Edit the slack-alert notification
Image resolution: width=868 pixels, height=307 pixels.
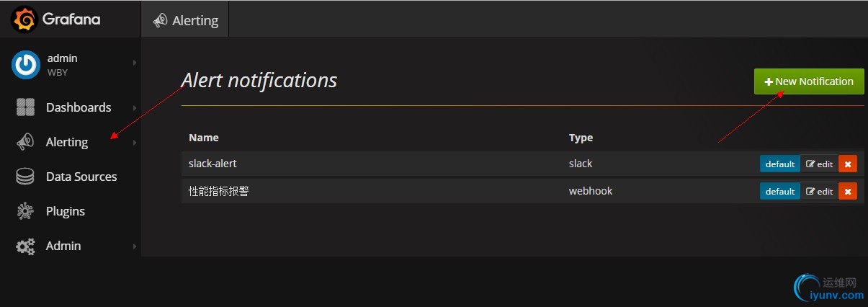point(819,164)
